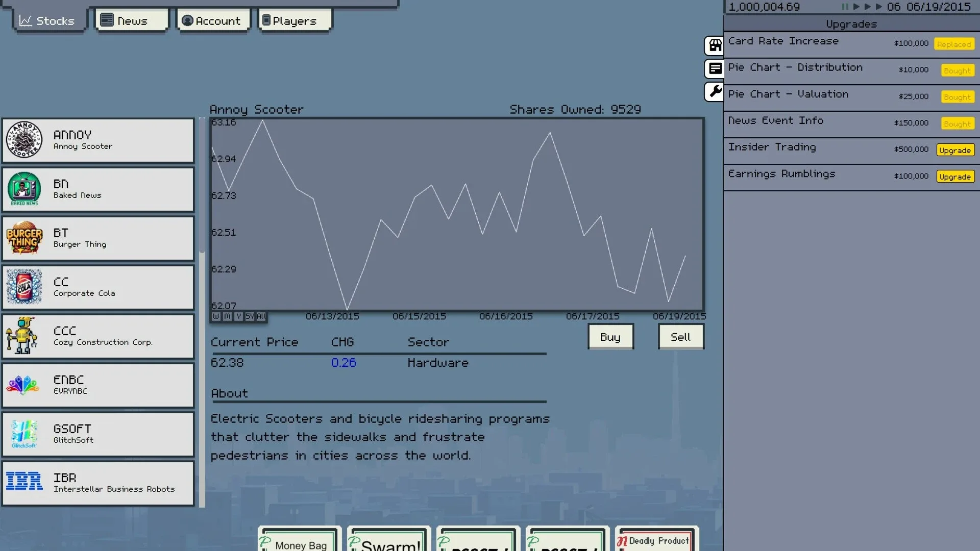Open the shop storefront icon panel

click(x=715, y=46)
